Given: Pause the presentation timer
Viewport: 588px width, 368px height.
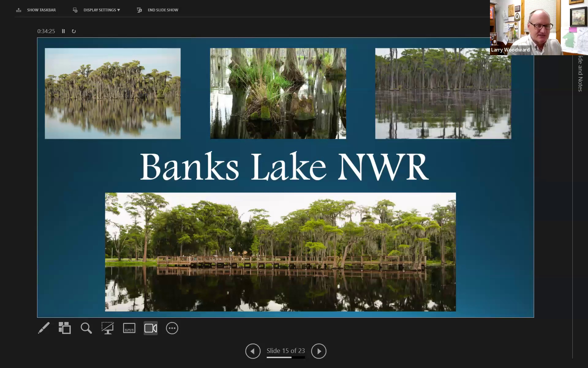Looking at the screenshot, I should pos(63,31).
